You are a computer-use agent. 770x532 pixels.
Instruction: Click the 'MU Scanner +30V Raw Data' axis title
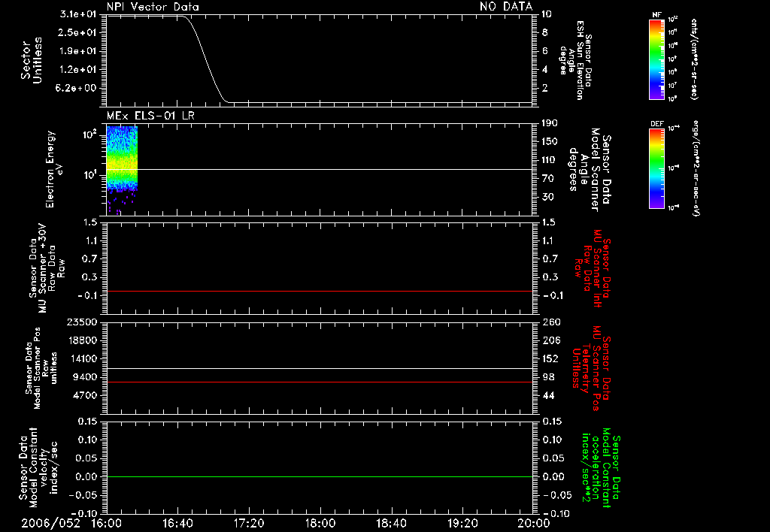(x=47, y=268)
